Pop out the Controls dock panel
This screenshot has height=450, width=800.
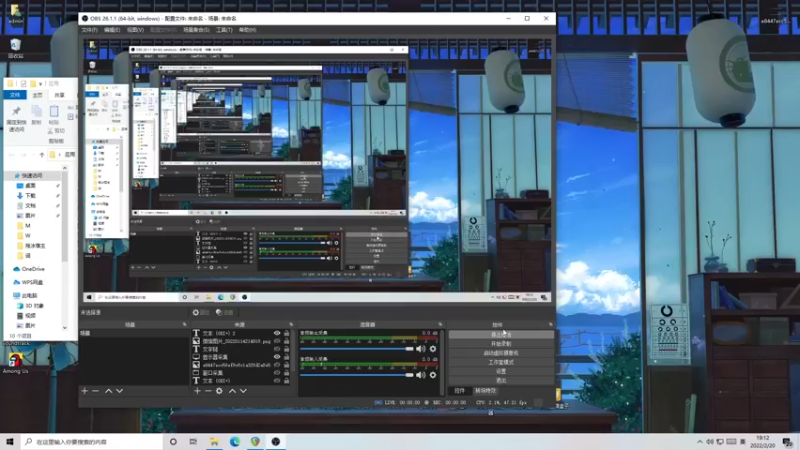551,324
